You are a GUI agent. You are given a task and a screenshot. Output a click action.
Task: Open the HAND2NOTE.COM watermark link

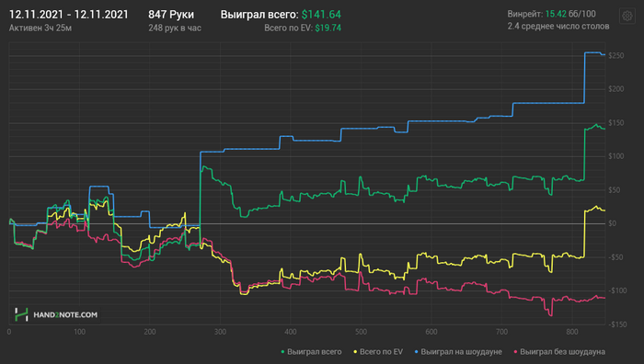65,314
